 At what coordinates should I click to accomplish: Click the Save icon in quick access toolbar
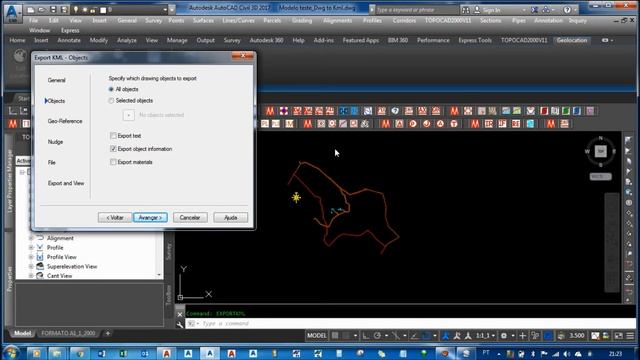tap(53, 9)
